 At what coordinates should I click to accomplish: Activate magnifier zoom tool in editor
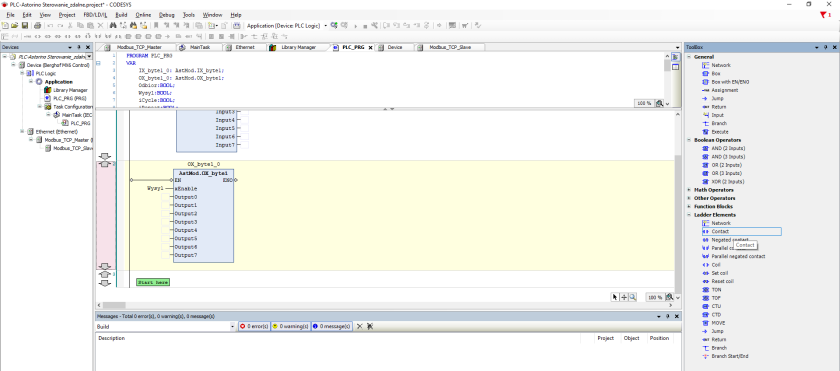click(633, 297)
